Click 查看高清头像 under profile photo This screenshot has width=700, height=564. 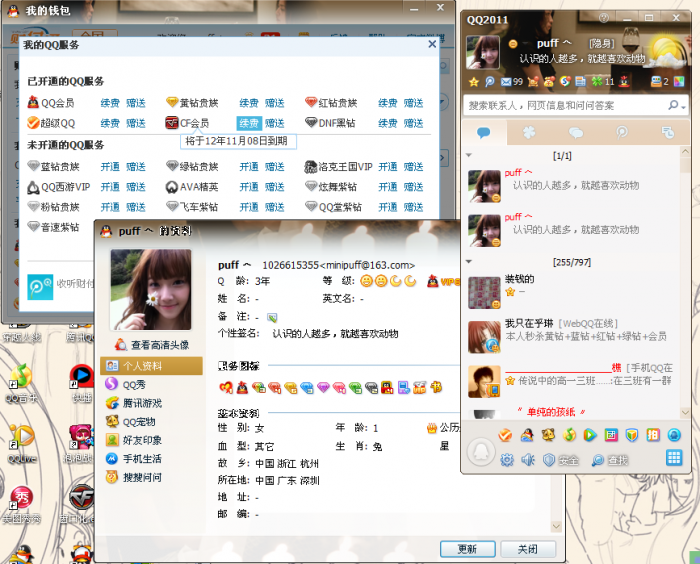click(152, 345)
